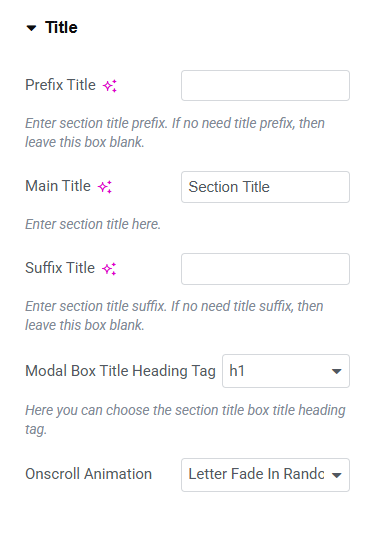The width and height of the screenshot is (374, 536).
Task: Click the caret arrow in the h1 select
Action: [x=337, y=371]
